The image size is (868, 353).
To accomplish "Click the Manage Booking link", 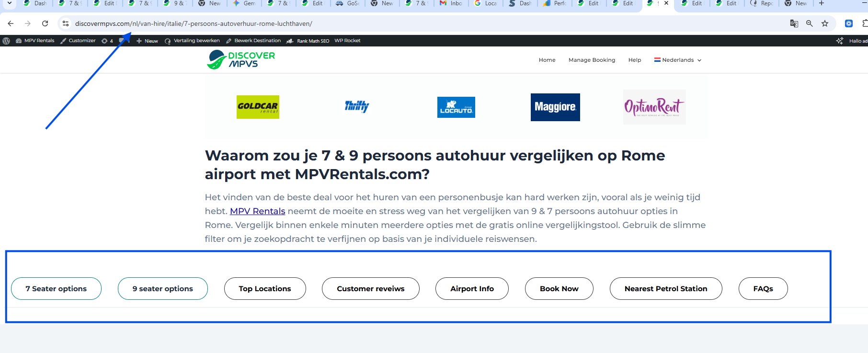I will [592, 60].
